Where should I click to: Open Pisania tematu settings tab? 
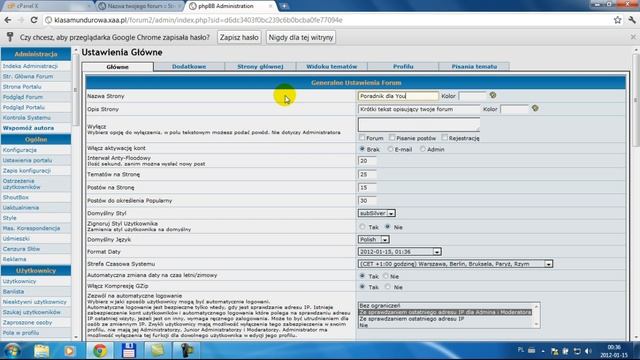(x=474, y=67)
